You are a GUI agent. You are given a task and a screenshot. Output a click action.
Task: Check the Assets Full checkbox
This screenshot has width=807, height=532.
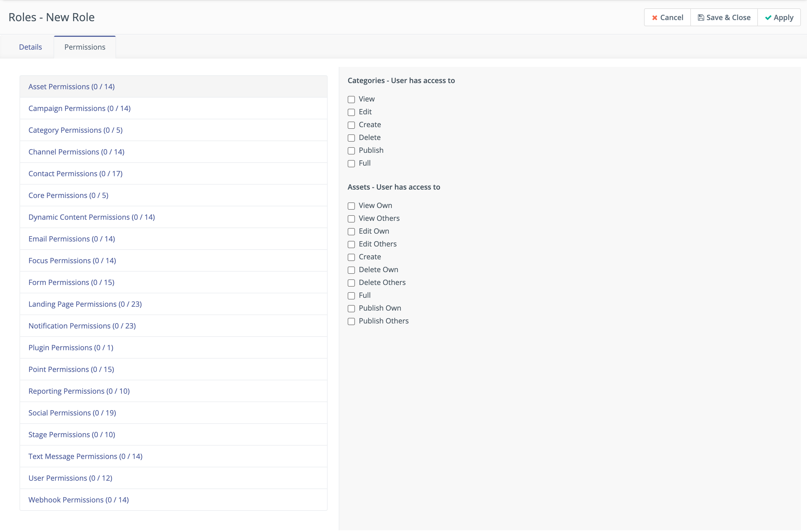point(351,296)
